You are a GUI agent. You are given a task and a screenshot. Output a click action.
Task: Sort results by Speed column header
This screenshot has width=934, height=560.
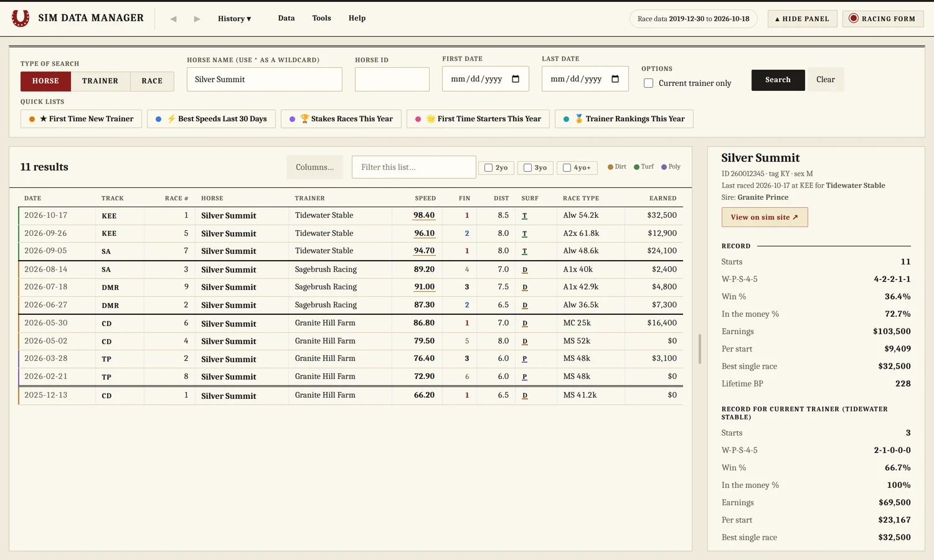coord(425,198)
